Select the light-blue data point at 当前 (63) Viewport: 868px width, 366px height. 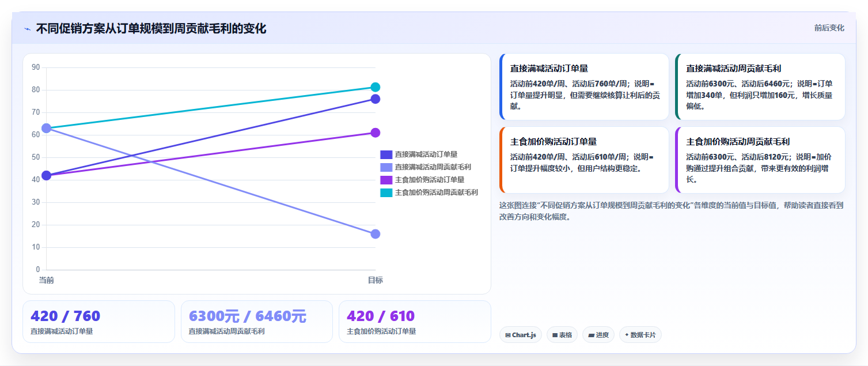point(47,128)
